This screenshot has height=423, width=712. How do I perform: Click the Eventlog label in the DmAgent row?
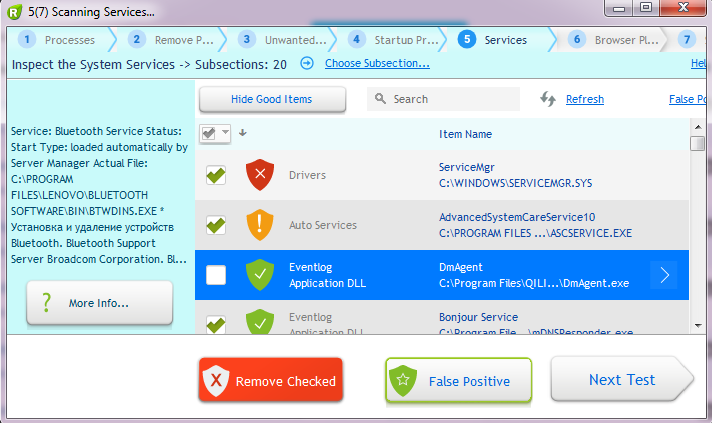[311, 267]
